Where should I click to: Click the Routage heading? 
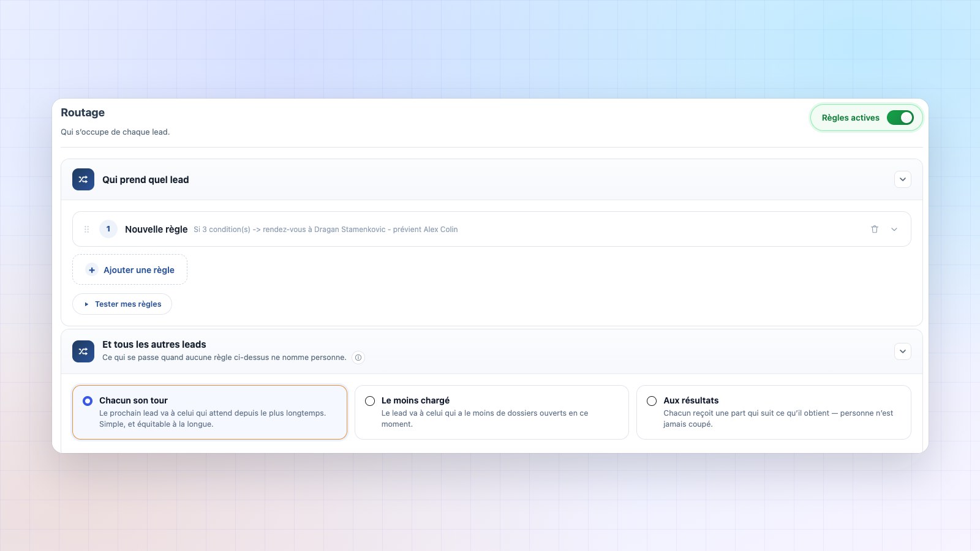pyautogui.click(x=83, y=113)
